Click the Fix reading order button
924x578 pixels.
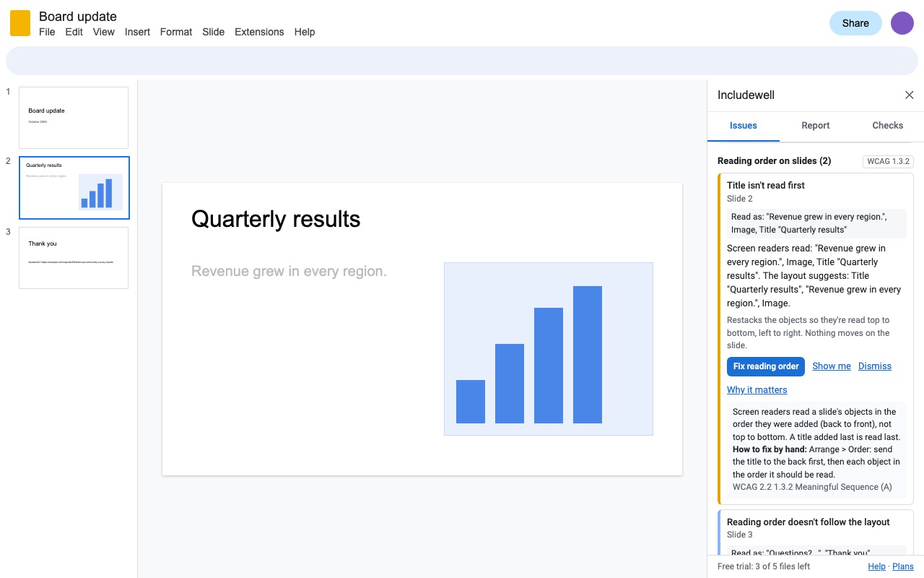(x=766, y=366)
